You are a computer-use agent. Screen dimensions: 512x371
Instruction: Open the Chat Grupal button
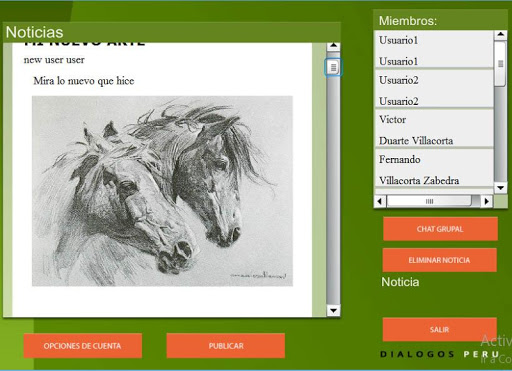click(440, 229)
